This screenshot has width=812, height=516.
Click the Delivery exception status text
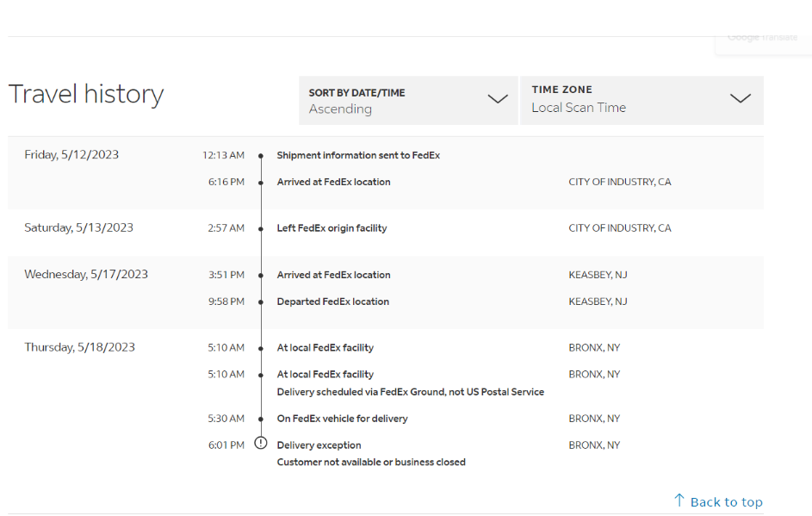(x=319, y=445)
